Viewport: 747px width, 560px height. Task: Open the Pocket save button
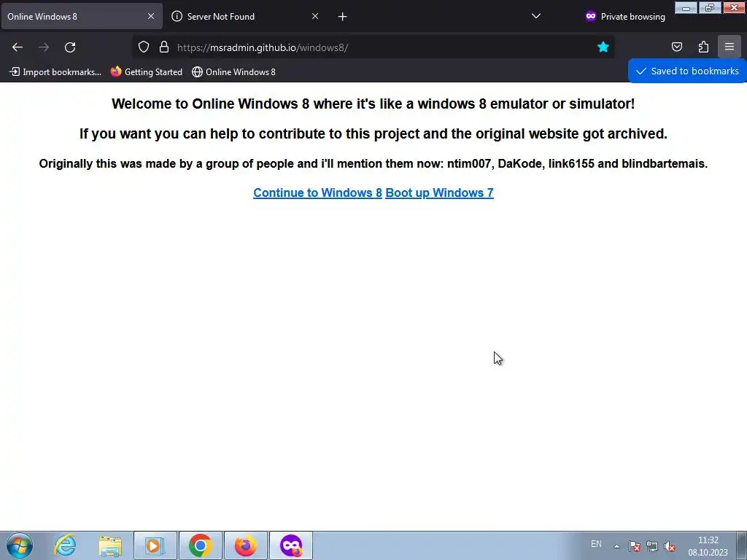tap(677, 47)
